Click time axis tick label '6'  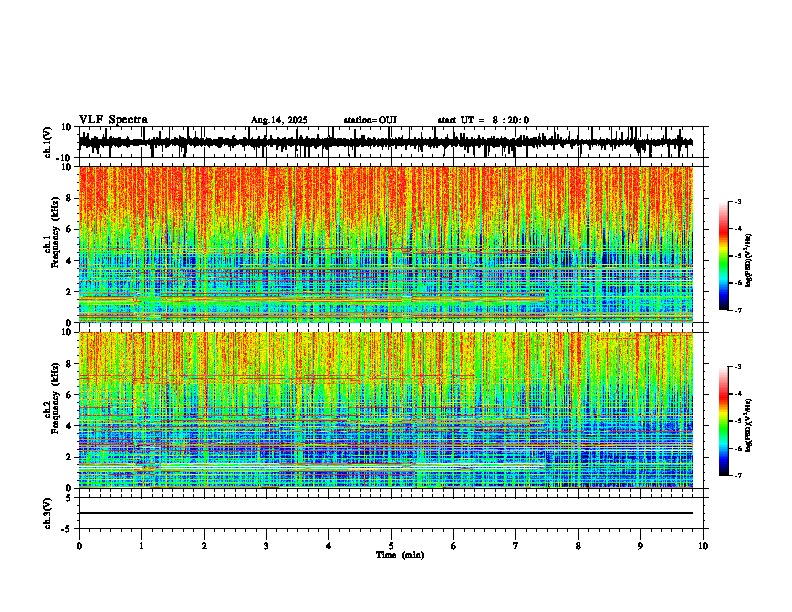[x=454, y=546]
